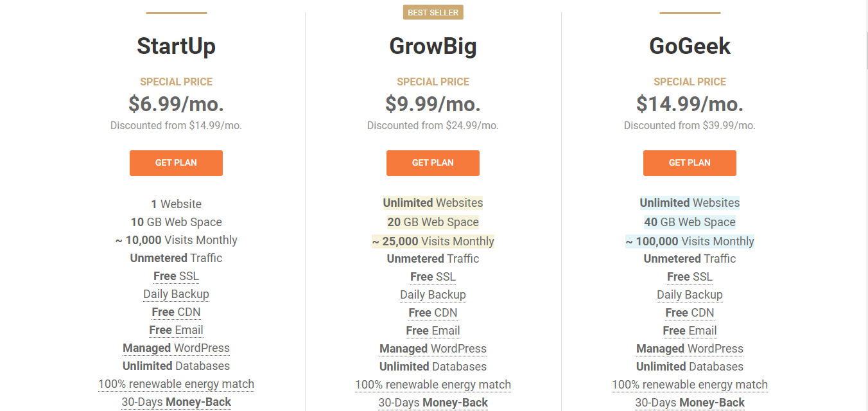Click GrowBig's 30-Days Money-Back feature
This screenshot has height=411, width=868.
point(433,403)
